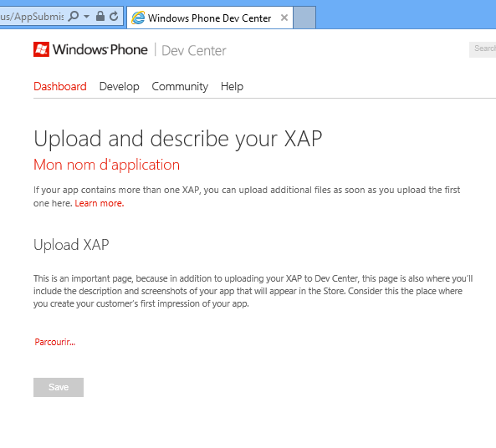Screen dimensions: 496x448
Task: Open the Dev Center home link
Action: (x=194, y=51)
